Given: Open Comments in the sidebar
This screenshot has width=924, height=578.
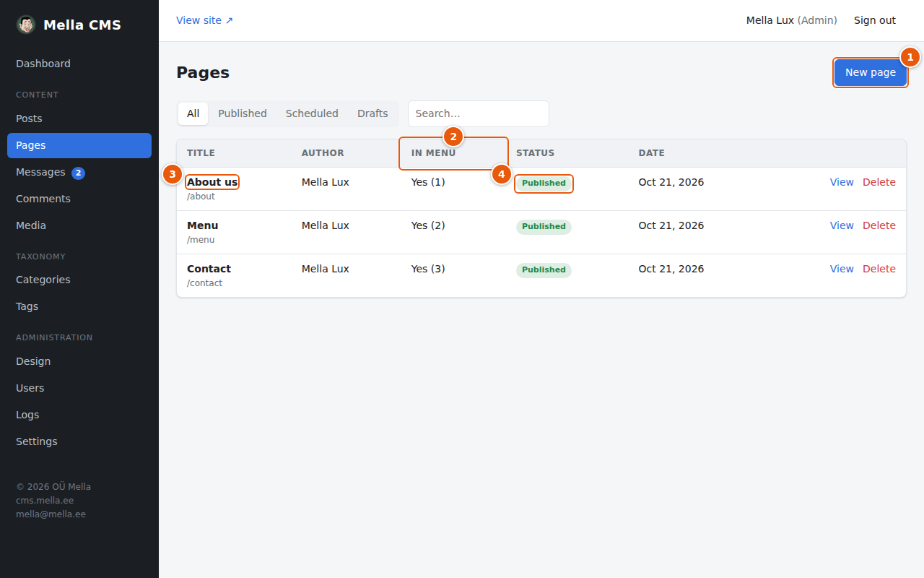Looking at the screenshot, I should click(79, 199).
